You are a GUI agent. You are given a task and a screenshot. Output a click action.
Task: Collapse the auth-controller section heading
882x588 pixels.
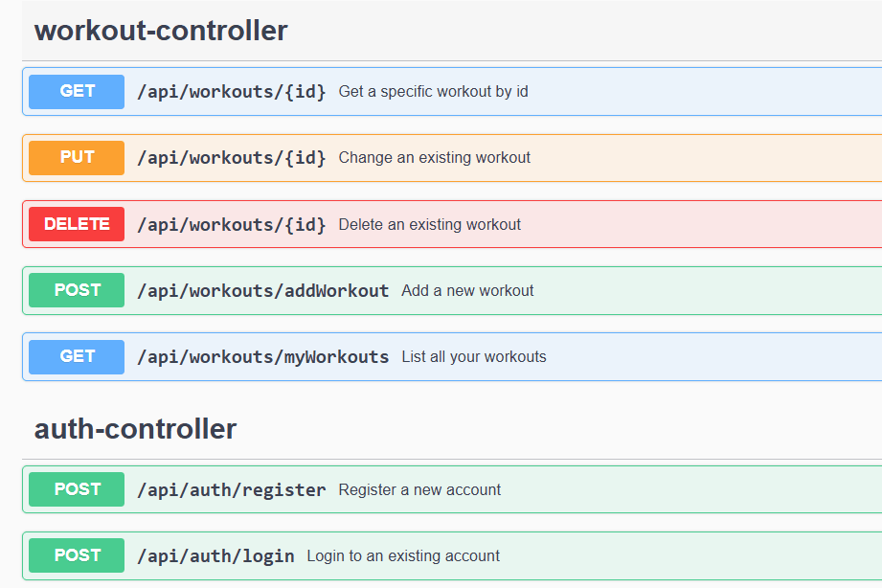pyautogui.click(x=136, y=429)
